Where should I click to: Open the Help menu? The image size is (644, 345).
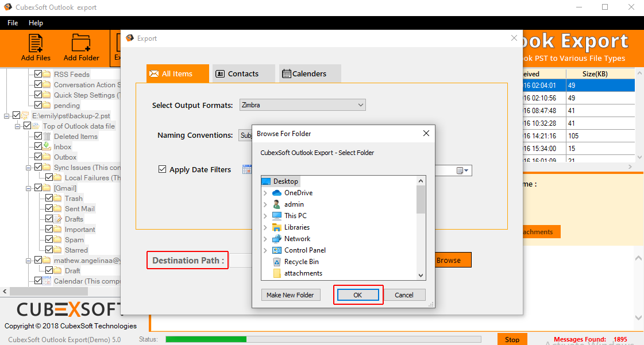click(x=36, y=23)
